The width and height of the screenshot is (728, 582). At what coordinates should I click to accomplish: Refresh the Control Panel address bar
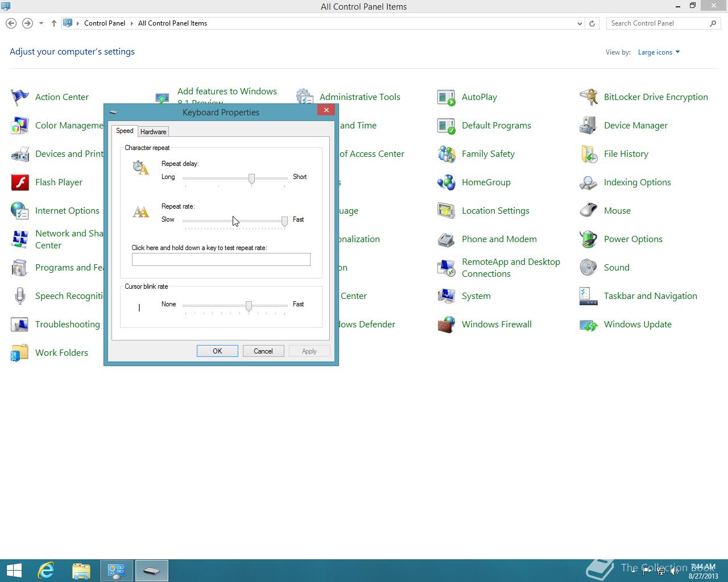592,23
